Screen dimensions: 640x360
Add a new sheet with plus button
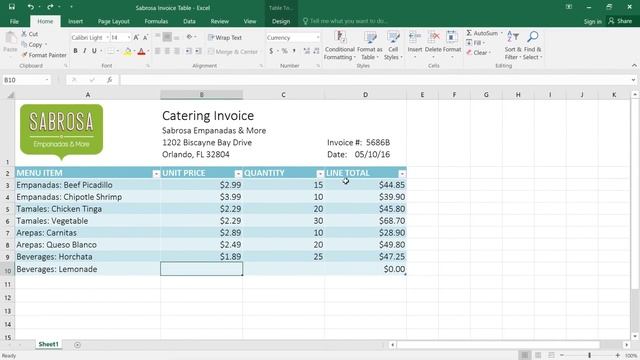pyautogui.click(x=77, y=345)
